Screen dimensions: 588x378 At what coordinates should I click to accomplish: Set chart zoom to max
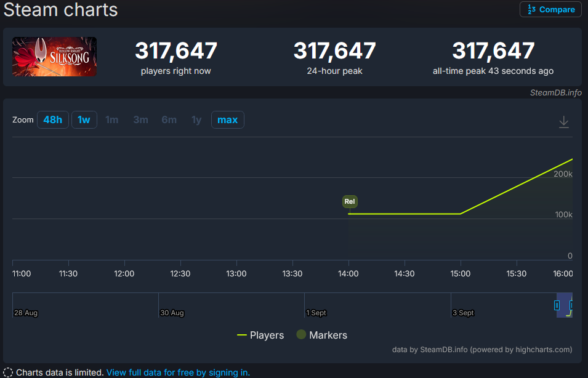tap(228, 119)
